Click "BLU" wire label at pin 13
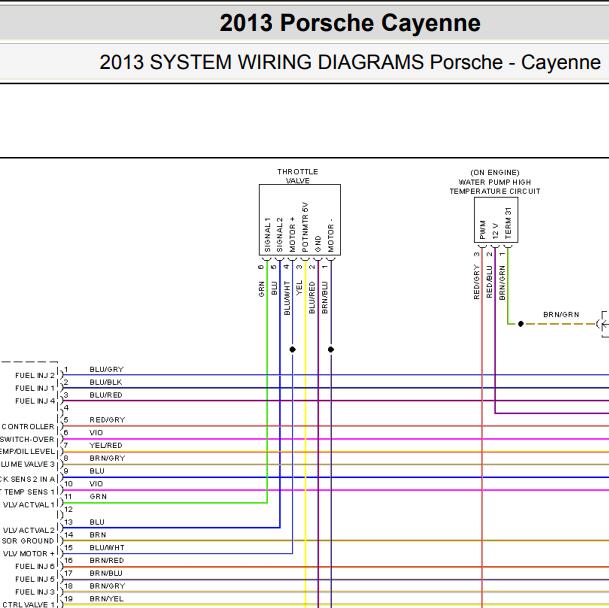The height and width of the screenshot is (608, 609). pyautogui.click(x=97, y=522)
